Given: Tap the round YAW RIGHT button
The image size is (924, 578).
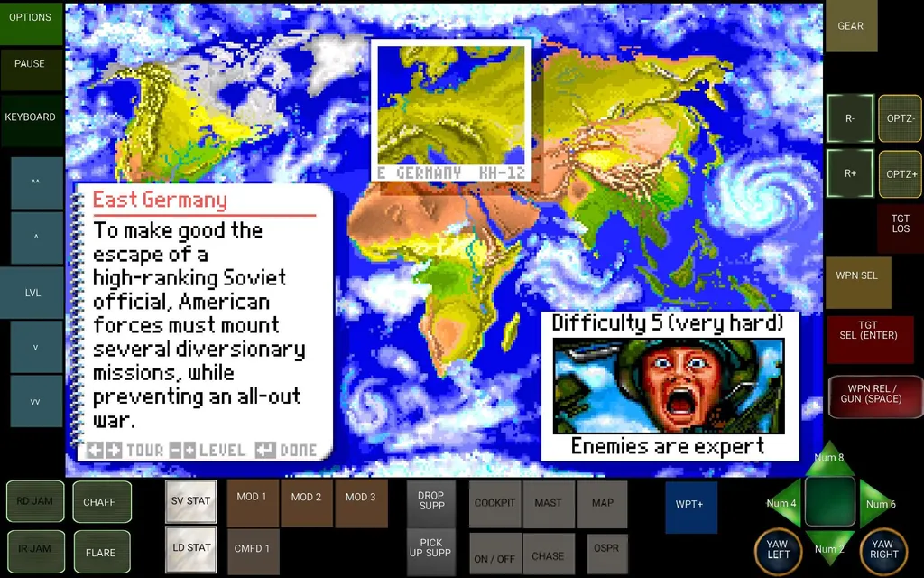Looking at the screenshot, I should pyautogui.click(x=883, y=550).
